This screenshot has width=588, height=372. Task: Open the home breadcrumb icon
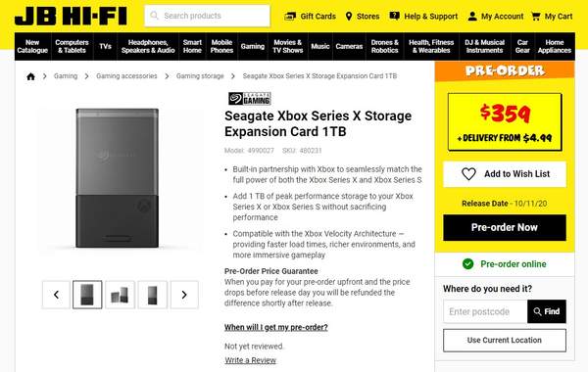pyautogui.click(x=30, y=76)
